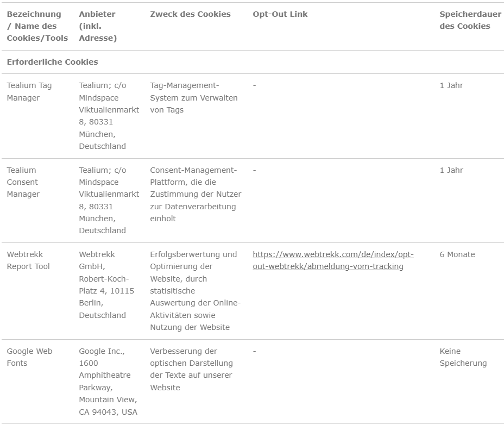The height and width of the screenshot is (424, 504).
Task: Click the "Tag-Management-System zum Verwalten von Tags" description
Action: tap(193, 98)
